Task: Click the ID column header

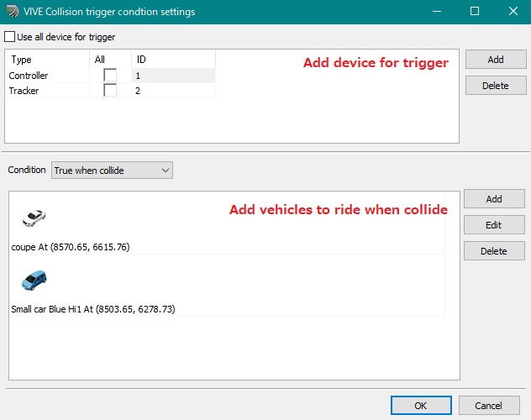Action: coord(173,60)
